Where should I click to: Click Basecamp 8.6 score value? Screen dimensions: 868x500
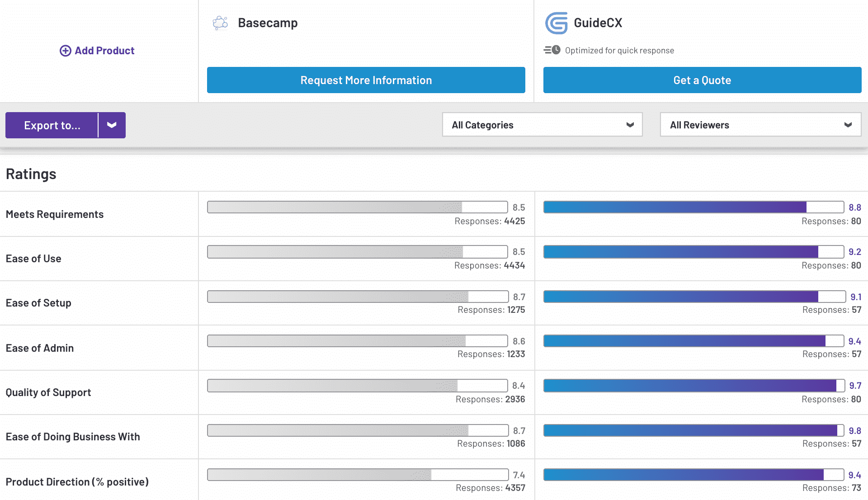(x=519, y=341)
